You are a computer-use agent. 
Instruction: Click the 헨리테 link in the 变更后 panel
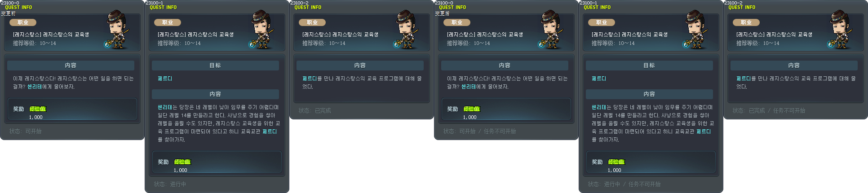(469, 87)
